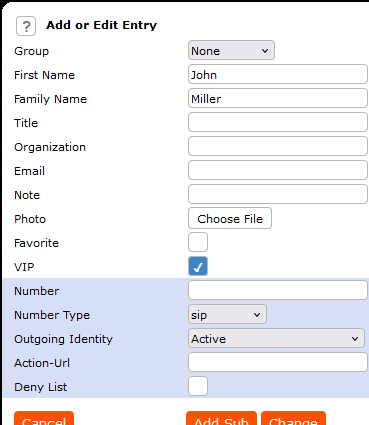Click the Add or Edit Entry heading
The height and width of the screenshot is (425, 369).
click(101, 25)
